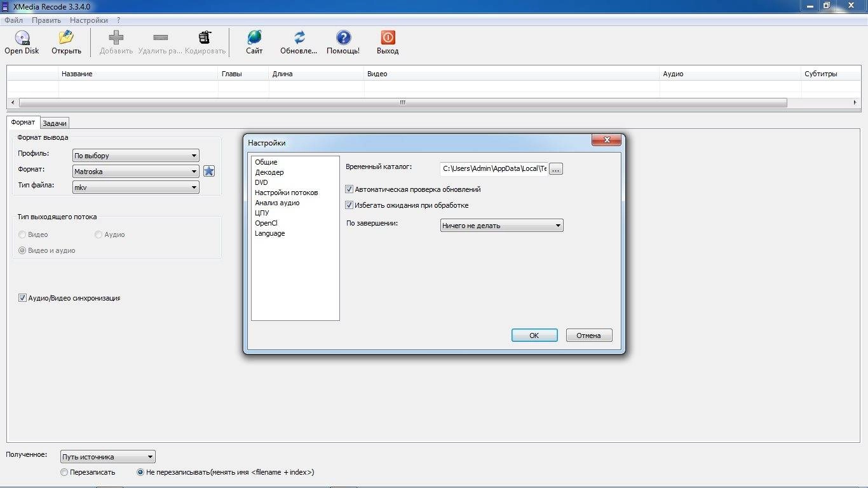The height and width of the screenshot is (488, 868).
Task: Click the Отмена button
Action: (589, 335)
